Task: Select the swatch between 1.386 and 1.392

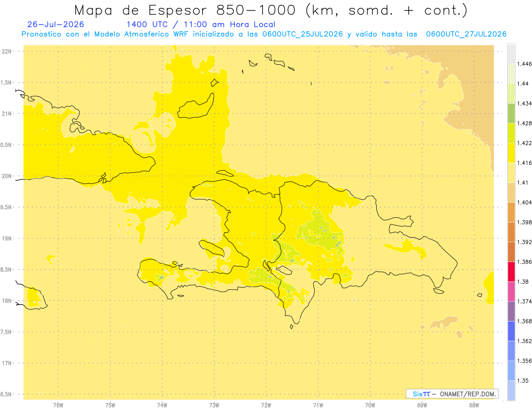Action: [512, 252]
